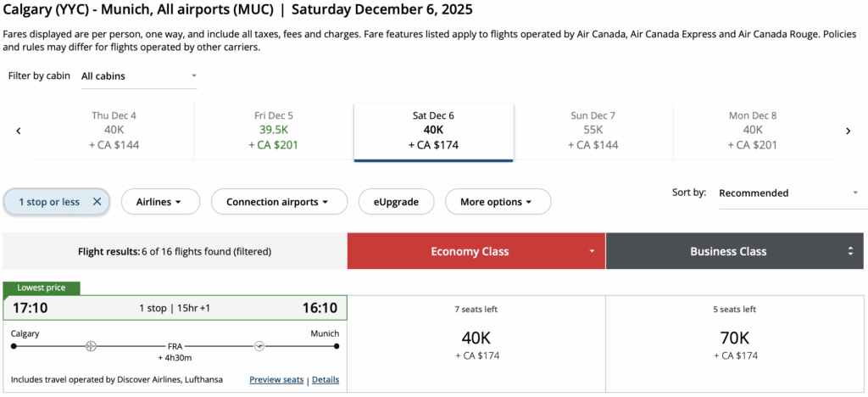View flight Details link
The height and width of the screenshot is (397, 868).
tap(325, 380)
